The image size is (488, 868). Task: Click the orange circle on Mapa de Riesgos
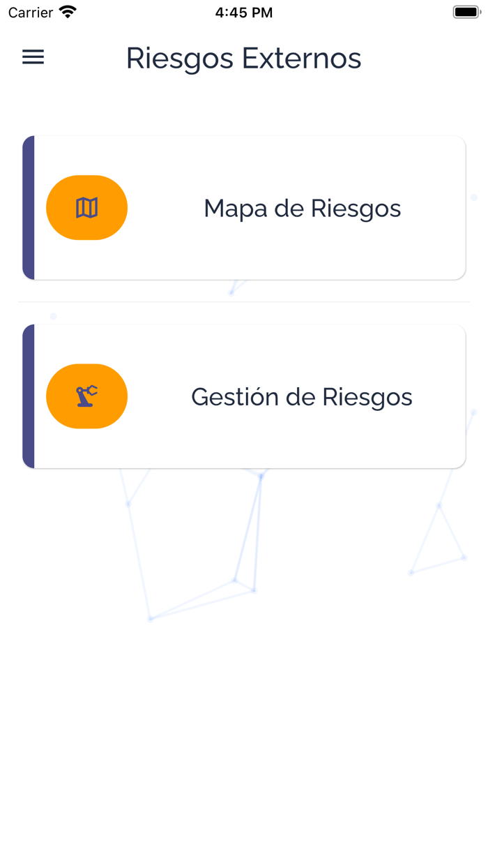[x=86, y=207]
